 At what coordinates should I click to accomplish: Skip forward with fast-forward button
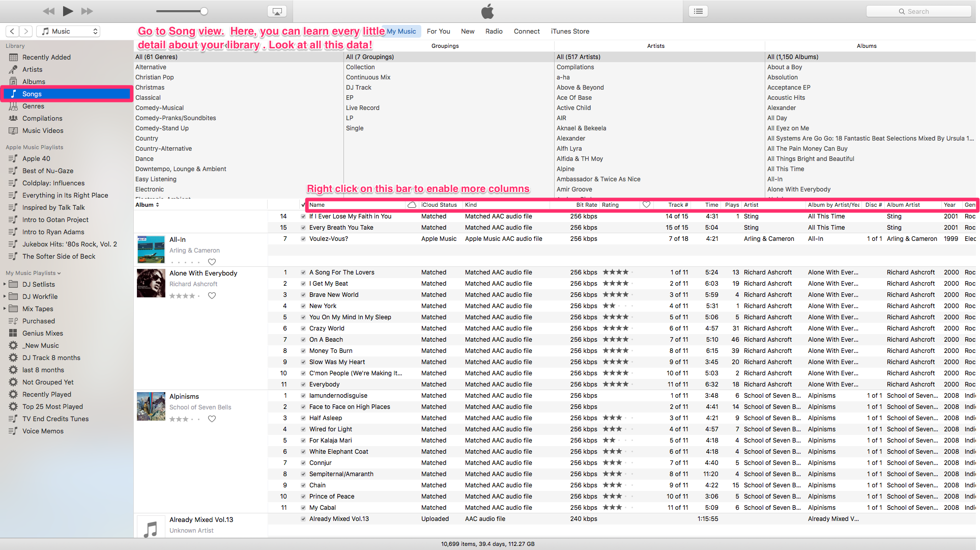pyautogui.click(x=87, y=11)
